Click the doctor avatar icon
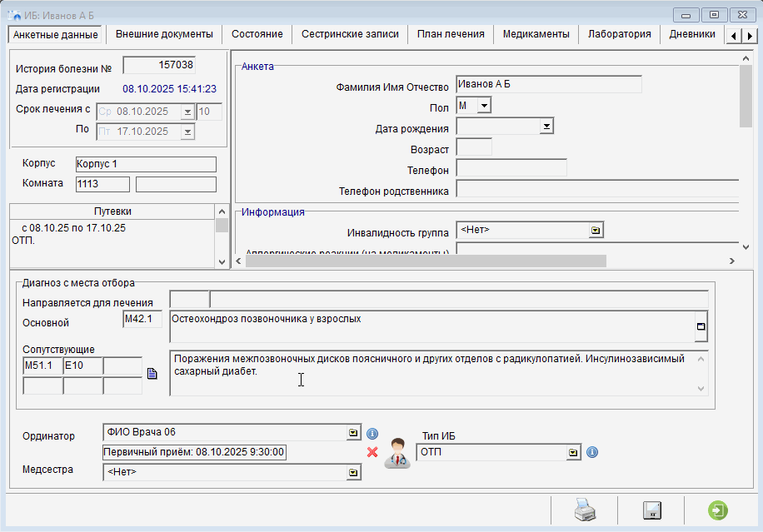This screenshot has width=763, height=532. (396, 454)
